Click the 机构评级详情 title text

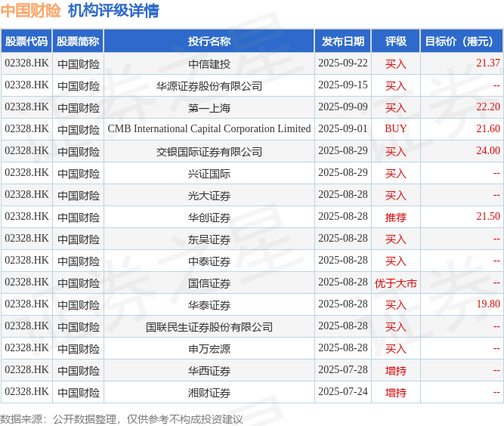coord(113,11)
